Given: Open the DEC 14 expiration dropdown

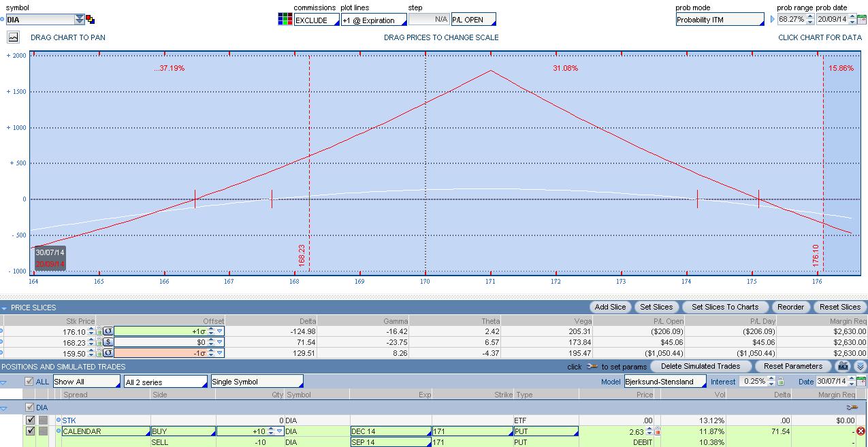Looking at the screenshot, I should pyautogui.click(x=391, y=431).
